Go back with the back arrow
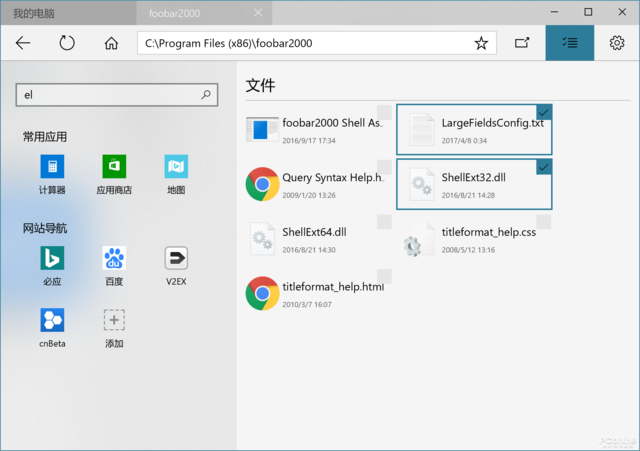Screen dimensions: 640x451 coord(23,43)
